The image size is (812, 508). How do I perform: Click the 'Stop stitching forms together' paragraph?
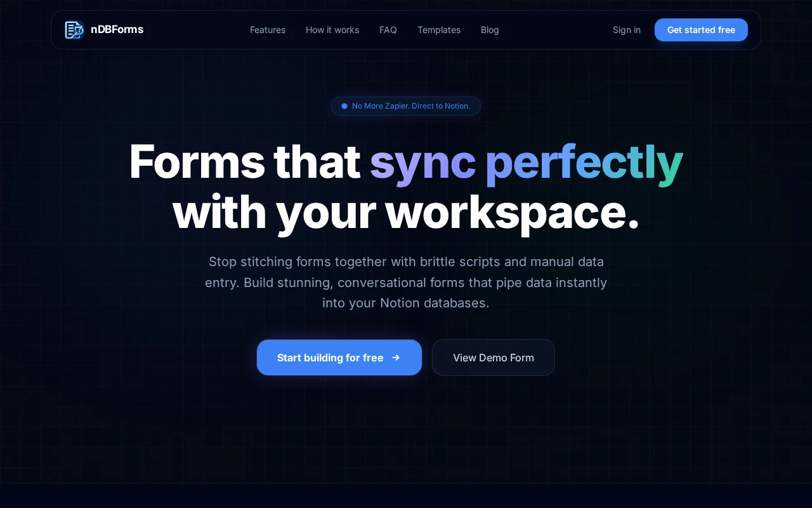[x=406, y=282]
